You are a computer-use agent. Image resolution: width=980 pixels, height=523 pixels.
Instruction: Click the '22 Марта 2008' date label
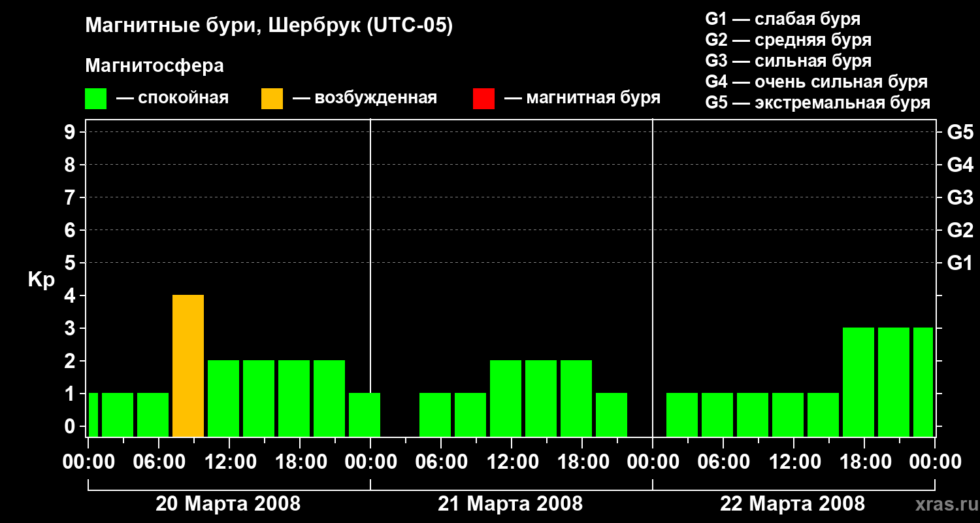tap(792, 504)
